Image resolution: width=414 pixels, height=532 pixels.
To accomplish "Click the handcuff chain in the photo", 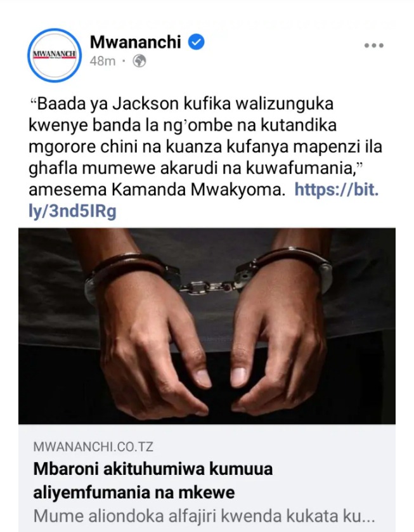I will click(207, 287).
